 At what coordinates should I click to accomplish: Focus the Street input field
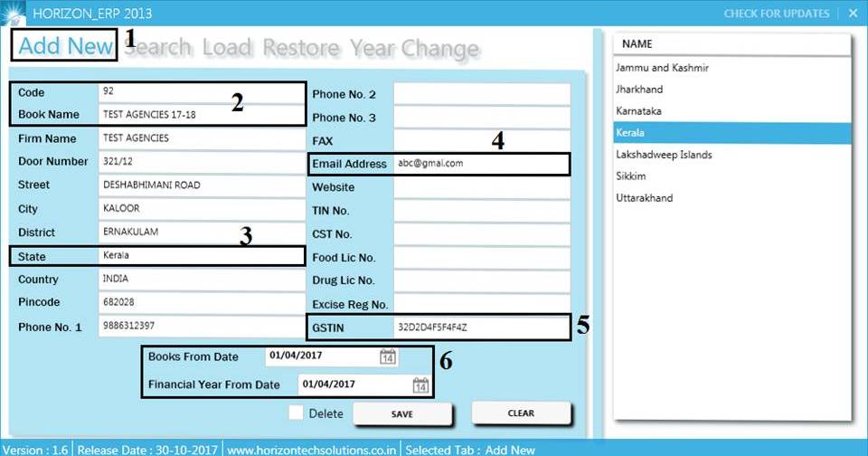coord(202,185)
